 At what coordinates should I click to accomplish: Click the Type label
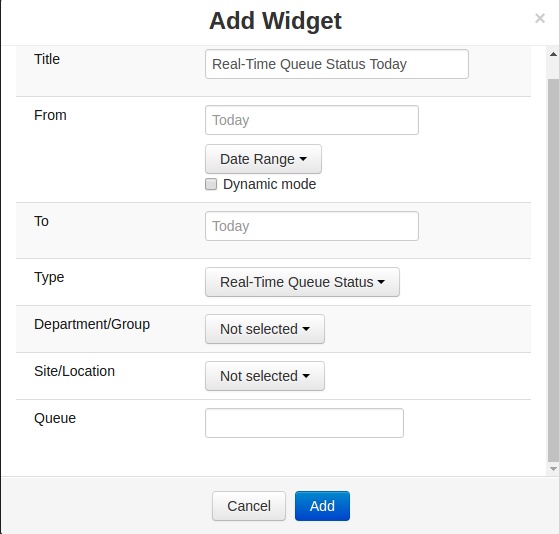point(49,277)
